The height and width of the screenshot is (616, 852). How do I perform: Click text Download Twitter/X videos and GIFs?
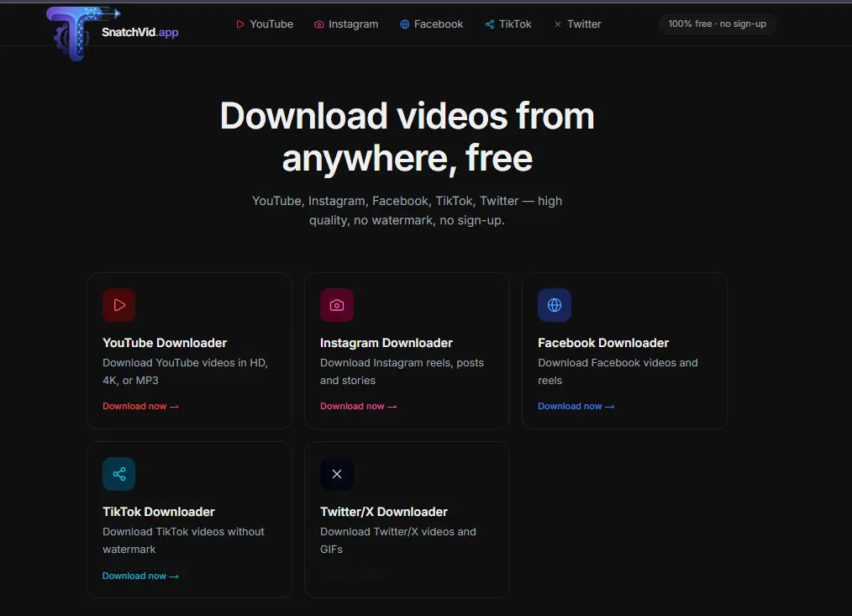(398, 540)
